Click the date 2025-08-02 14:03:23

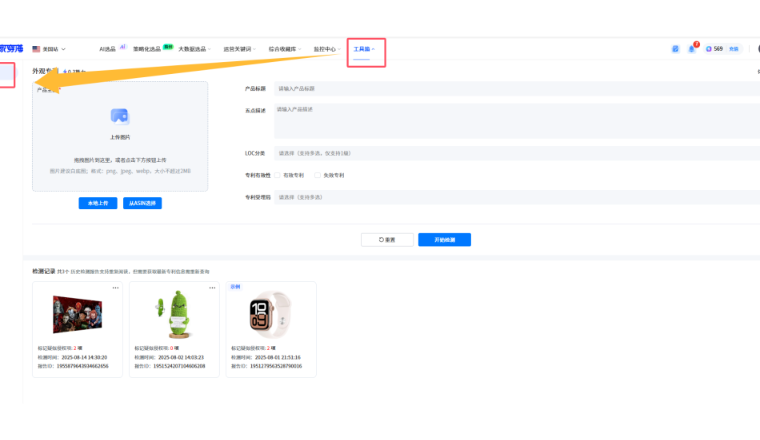click(181, 358)
